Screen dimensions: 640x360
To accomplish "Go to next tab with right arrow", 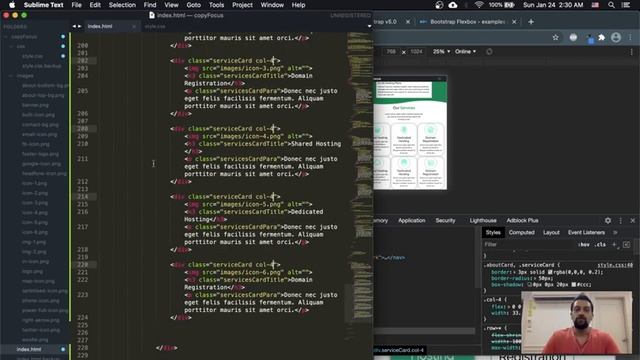I will click(x=79, y=26).
